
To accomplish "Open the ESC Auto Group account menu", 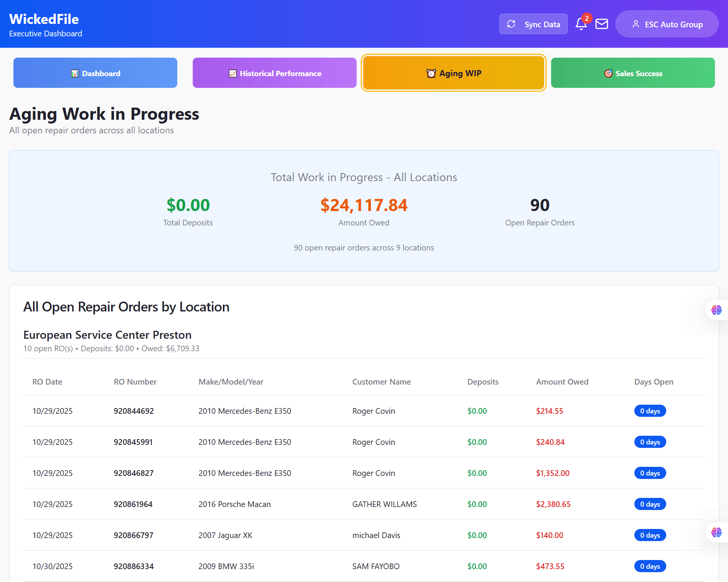I will pyautogui.click(x=667, y=24).
